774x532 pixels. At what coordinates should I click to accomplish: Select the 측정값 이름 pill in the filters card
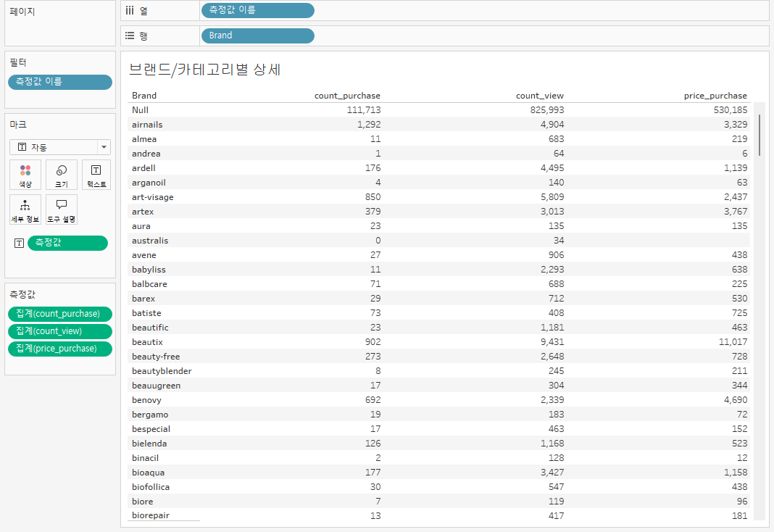60,82
